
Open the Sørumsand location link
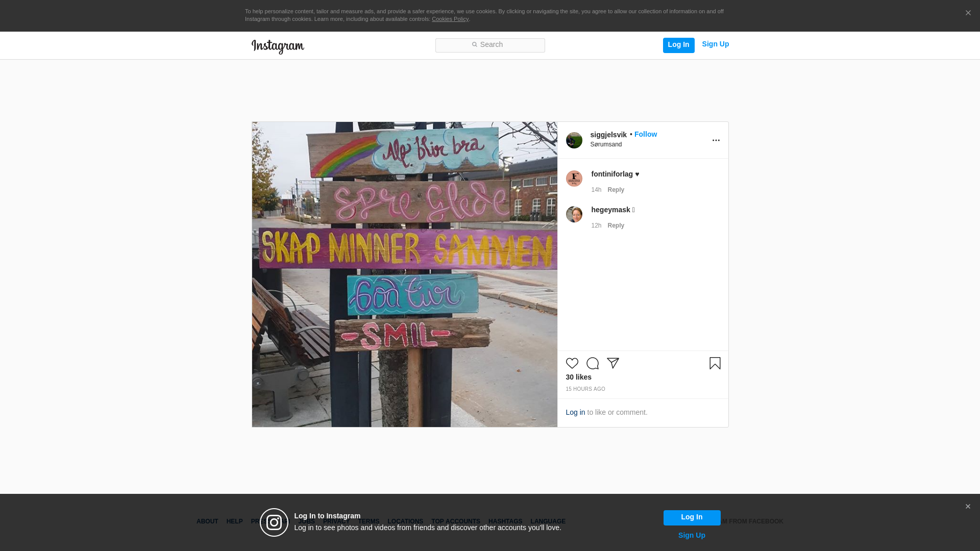[606, 144]
